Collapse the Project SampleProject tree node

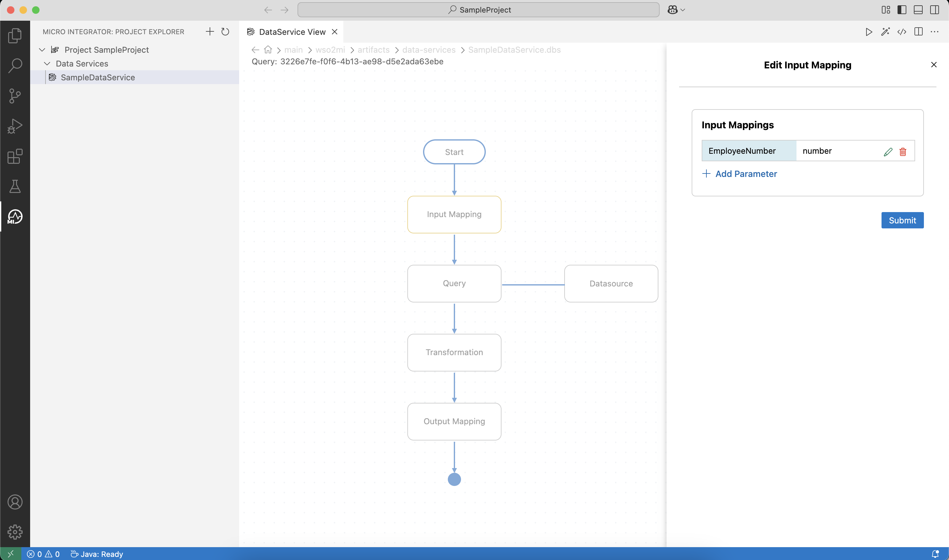[x=42, y=50]
